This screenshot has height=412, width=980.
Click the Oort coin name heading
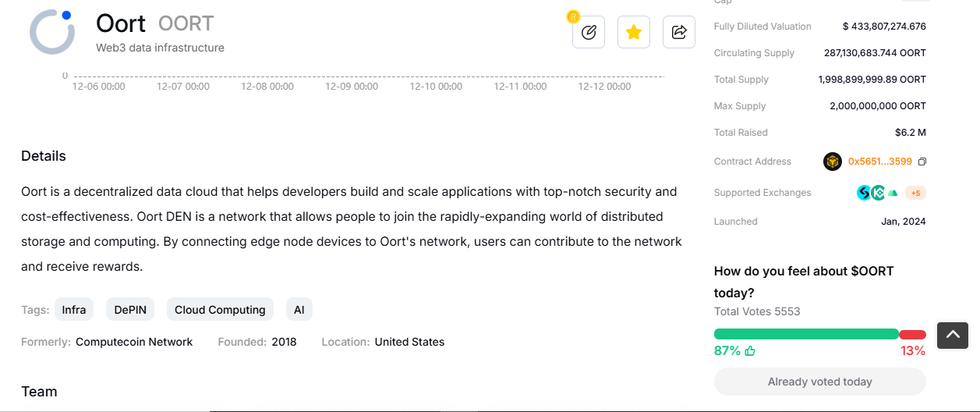pos(121,23)
